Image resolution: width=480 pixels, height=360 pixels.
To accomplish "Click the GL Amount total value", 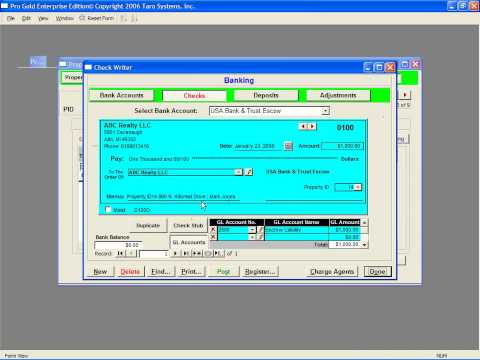I will 345,244.
